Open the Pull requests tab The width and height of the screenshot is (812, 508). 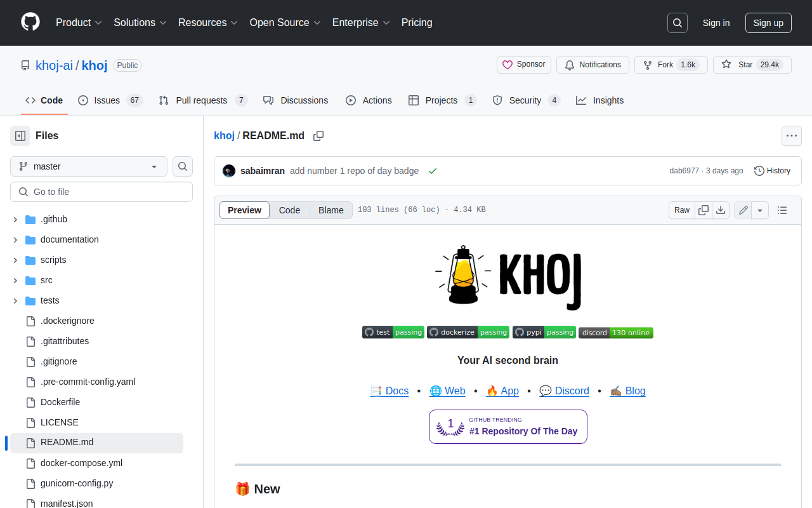(202, 100)
